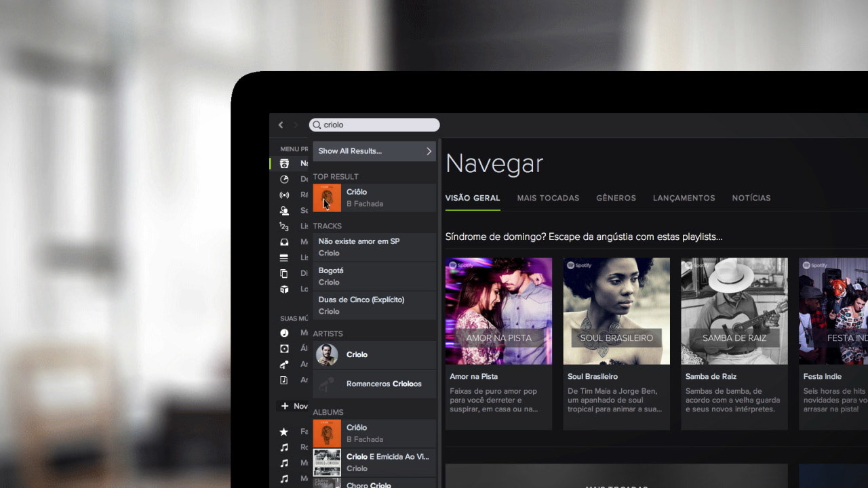Open the Artists microphone icon in sidebar
868x488 pixels.
click(x=284, y=364)
